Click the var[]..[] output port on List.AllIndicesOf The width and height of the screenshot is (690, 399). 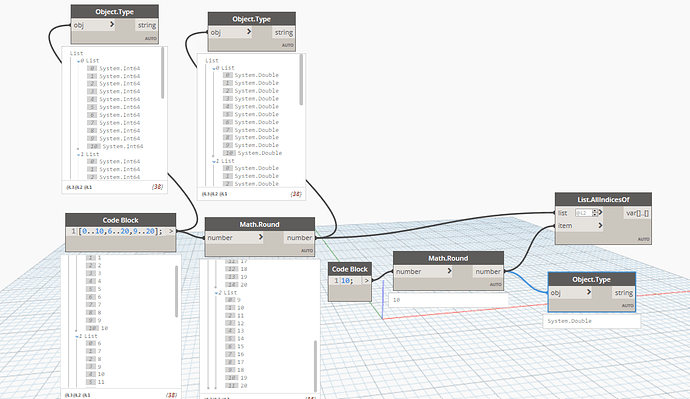point(637,213)
